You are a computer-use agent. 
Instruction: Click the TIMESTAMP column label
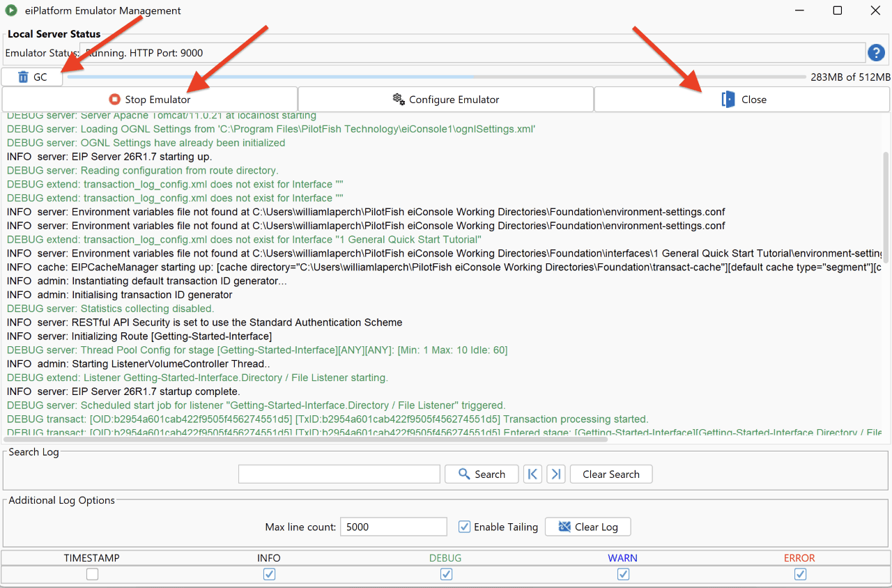tap(92, 558)
